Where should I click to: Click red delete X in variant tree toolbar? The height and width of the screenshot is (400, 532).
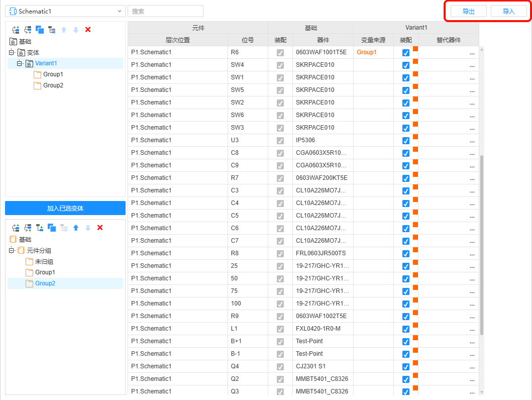(x=88, y=30)
